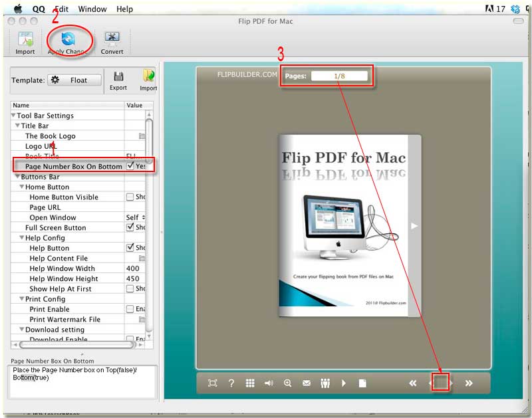Screen dimensions: 532x418
Task: Toggle the Home Button Visible checkbox
Action: pyautogui.click(x=130, y=197)
